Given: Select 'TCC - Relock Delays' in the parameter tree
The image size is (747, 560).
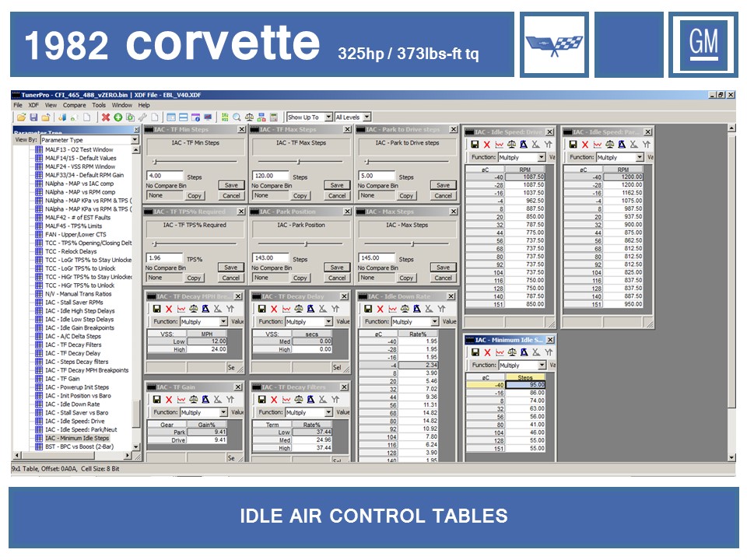Looking at the screenshot, I should pyautogui.click(x=71, y=251).
